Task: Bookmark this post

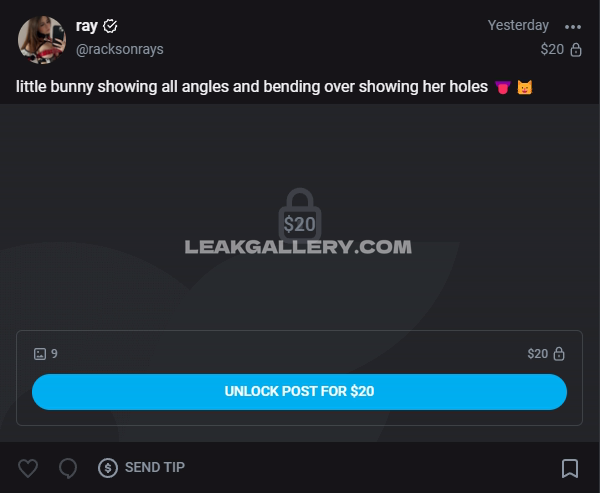Action: point(570,468)
